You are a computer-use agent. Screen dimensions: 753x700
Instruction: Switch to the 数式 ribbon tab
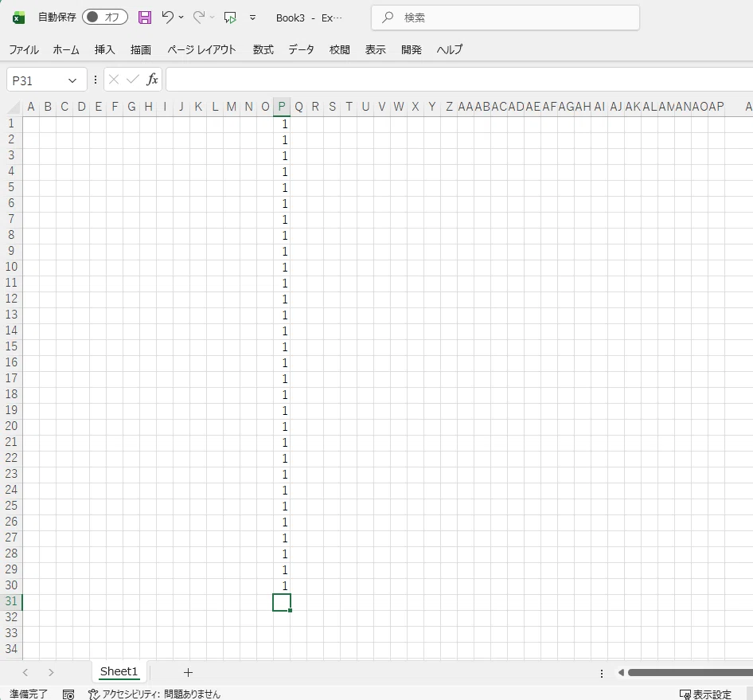[263, 49]
